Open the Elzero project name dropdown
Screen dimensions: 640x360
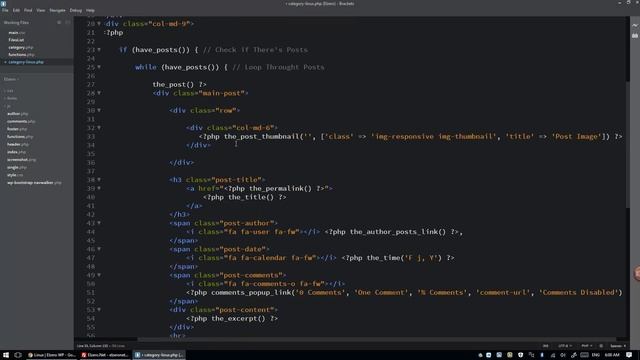pos(11,79)
